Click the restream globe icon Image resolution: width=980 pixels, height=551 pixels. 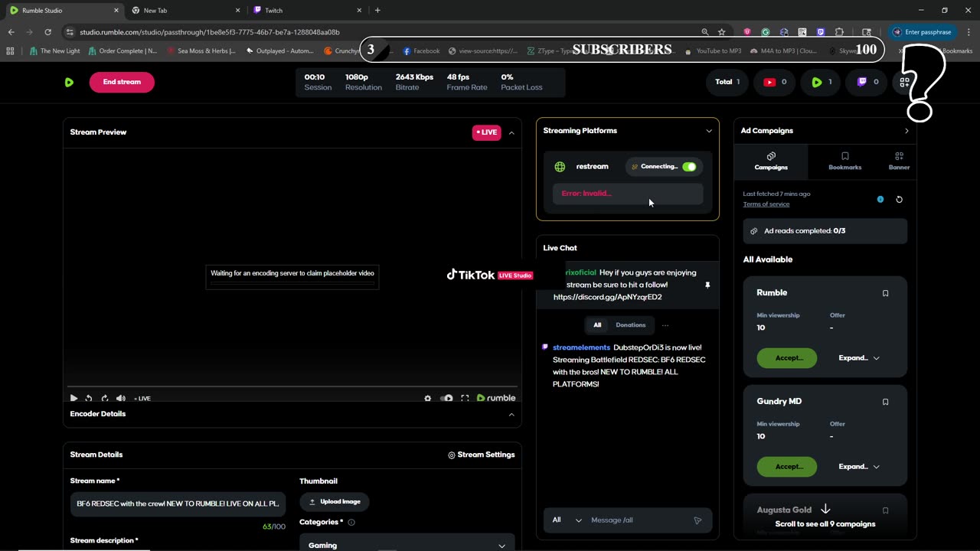coord(560,166)
